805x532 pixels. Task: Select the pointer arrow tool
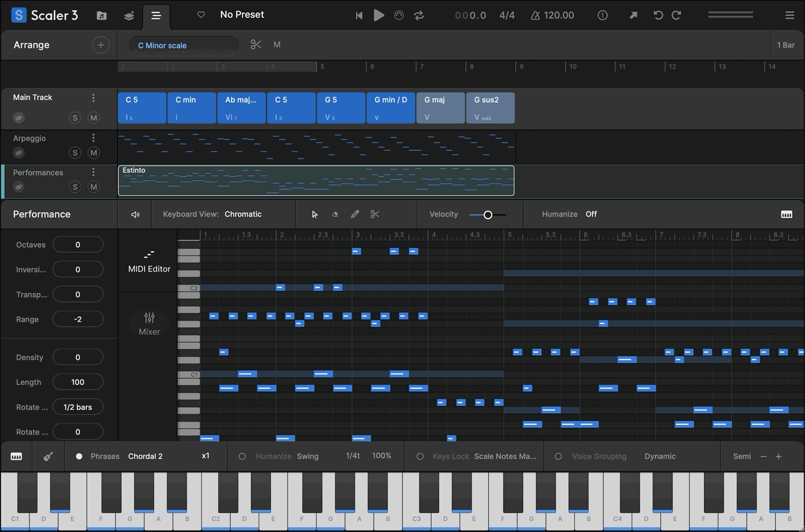(x=315, y=214)
